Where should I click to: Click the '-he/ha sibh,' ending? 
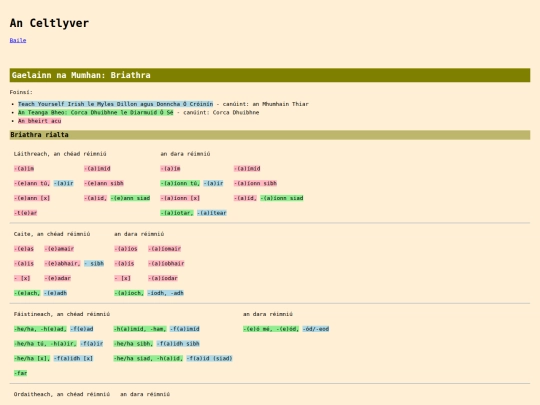(x=134, y=344)
